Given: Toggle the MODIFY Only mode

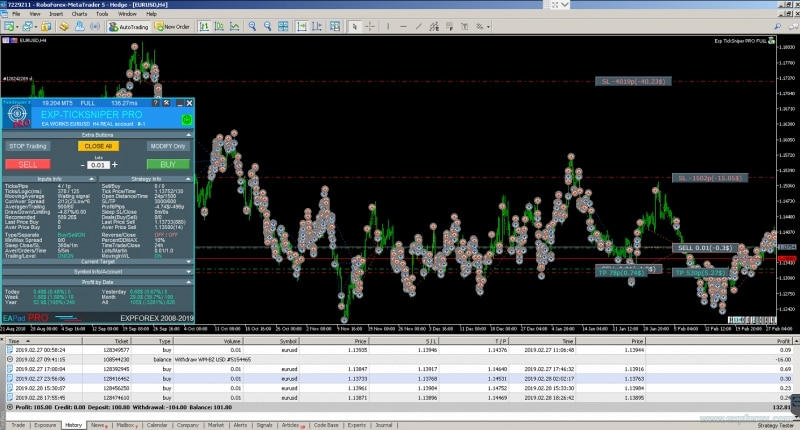Looking at the screenshot, I should tap(168, 146).
